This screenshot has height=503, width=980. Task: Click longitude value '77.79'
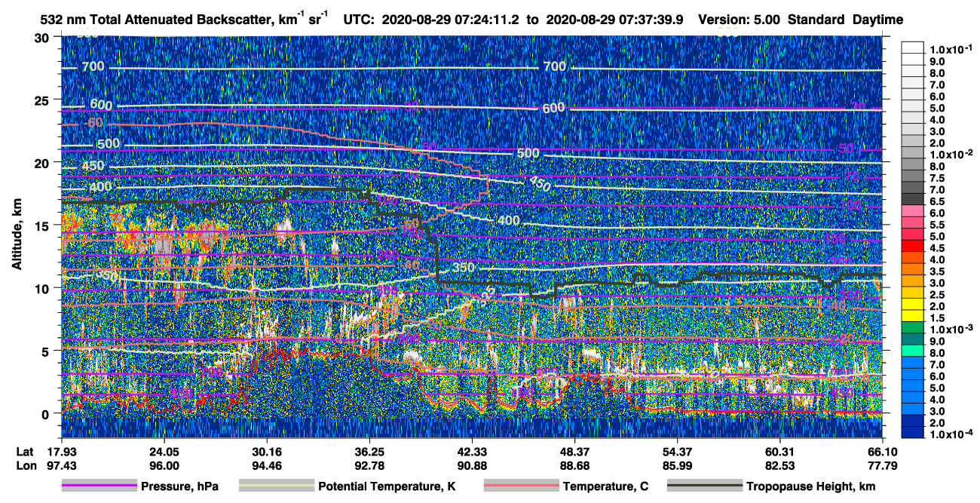(882, 466)
